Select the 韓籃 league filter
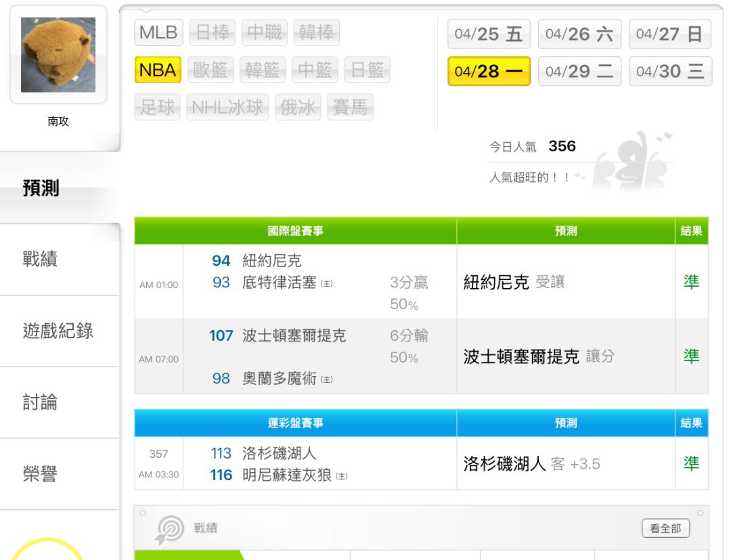 click(263, 70)
